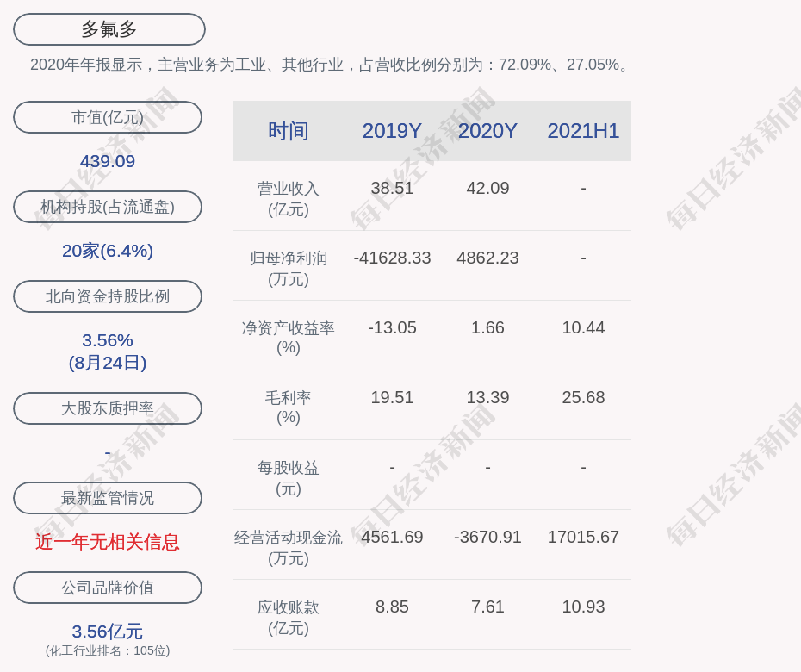Click the 2020Y dash in 每股收益 row
Viewport: 801px width, 672px height.
[x=487, y=467]
